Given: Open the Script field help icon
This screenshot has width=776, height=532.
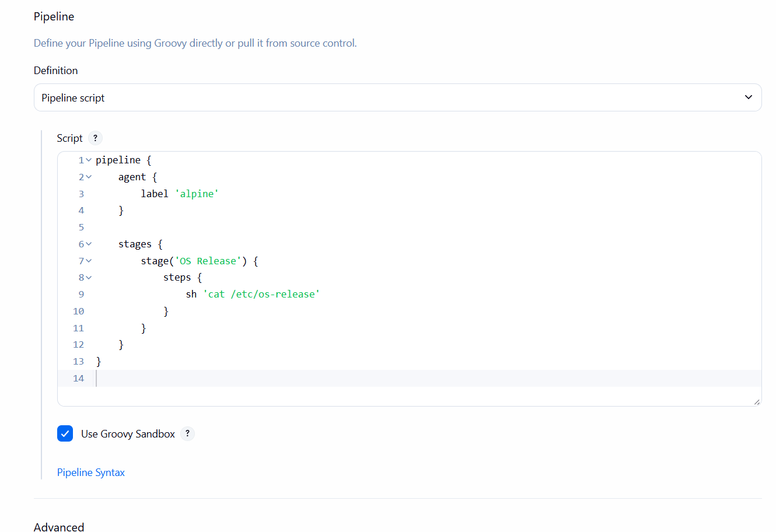Looking at the screenshot, I should tap(95, 138).
